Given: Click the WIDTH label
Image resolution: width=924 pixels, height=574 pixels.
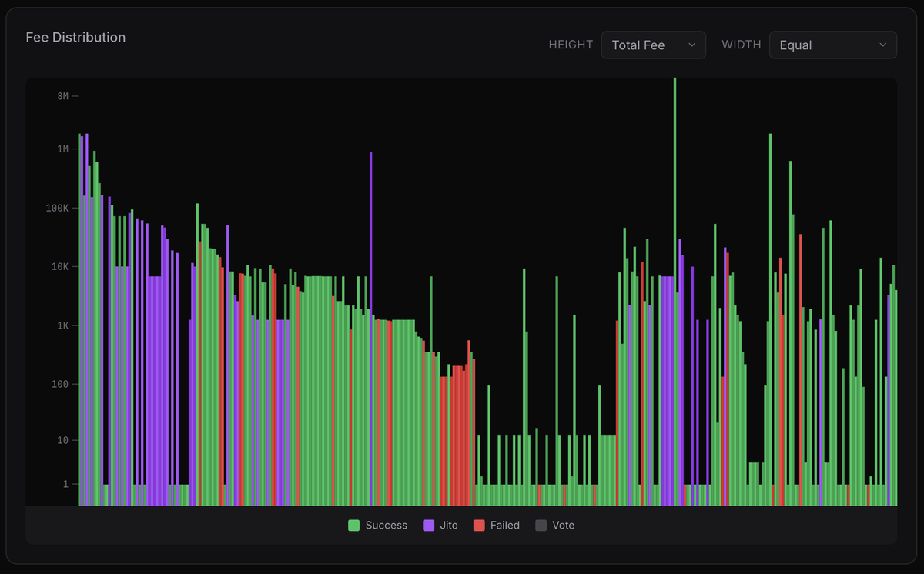Looking at the screenshot, I should 742,45.
